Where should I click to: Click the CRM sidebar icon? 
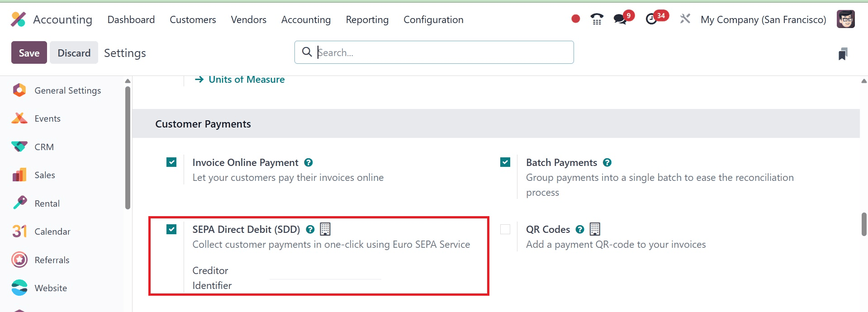click(19, 147)
